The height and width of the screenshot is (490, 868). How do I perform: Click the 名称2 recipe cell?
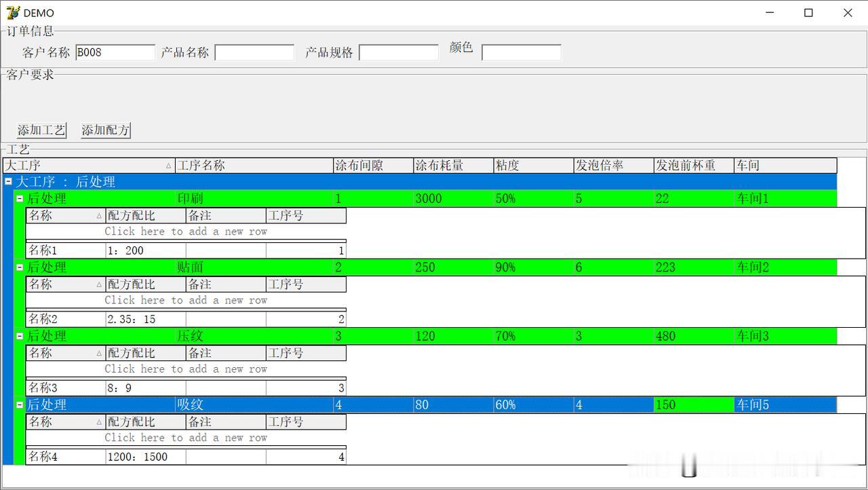66,319
